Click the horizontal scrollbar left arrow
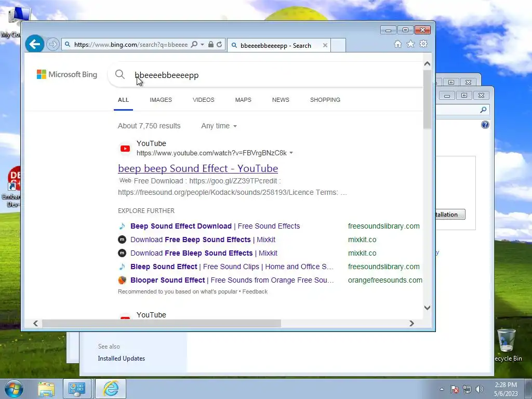The height and width of the screenshot is (399, 532). [36, 323]
